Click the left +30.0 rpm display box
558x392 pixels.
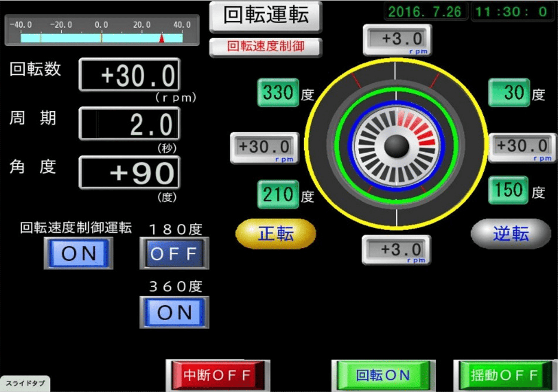[265, 148]
